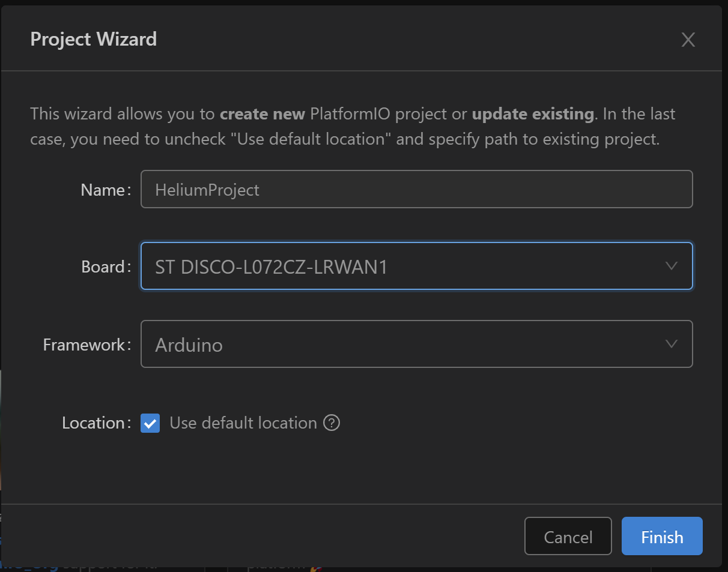728x572 pixels.
Task: Click the Project Wizard title text
Action: tap(94, 40)
